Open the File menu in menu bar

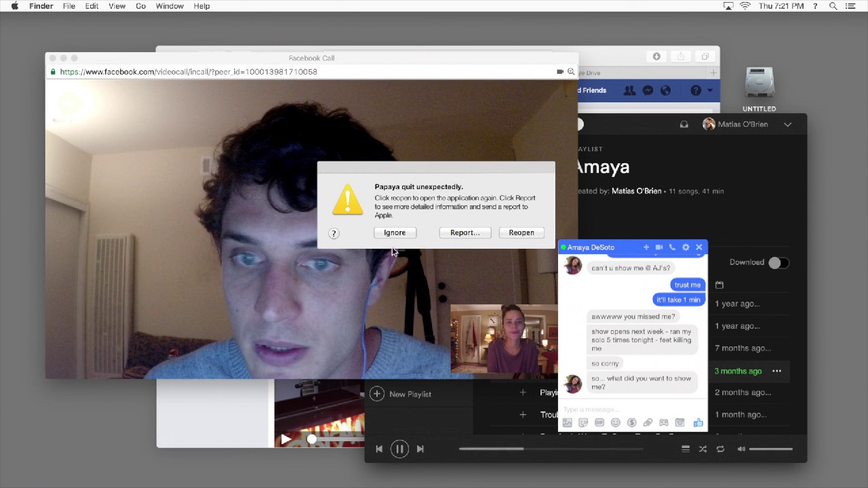69,6
